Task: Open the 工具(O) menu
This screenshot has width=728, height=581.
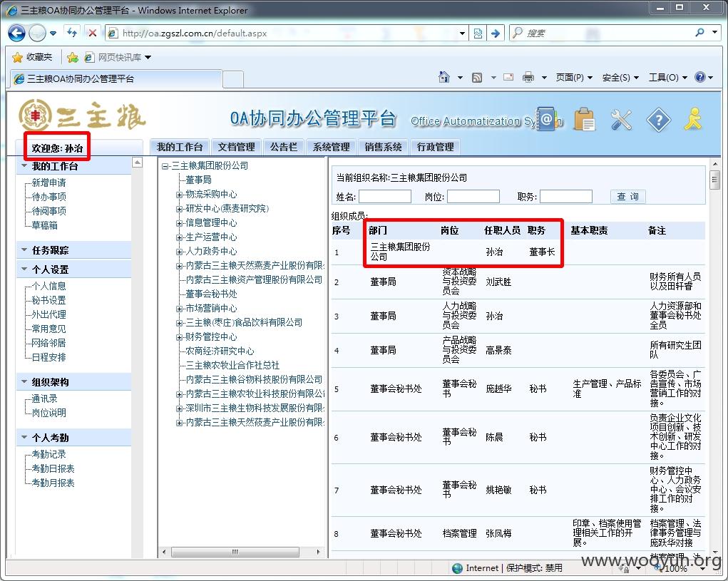Action: point(667,78)
